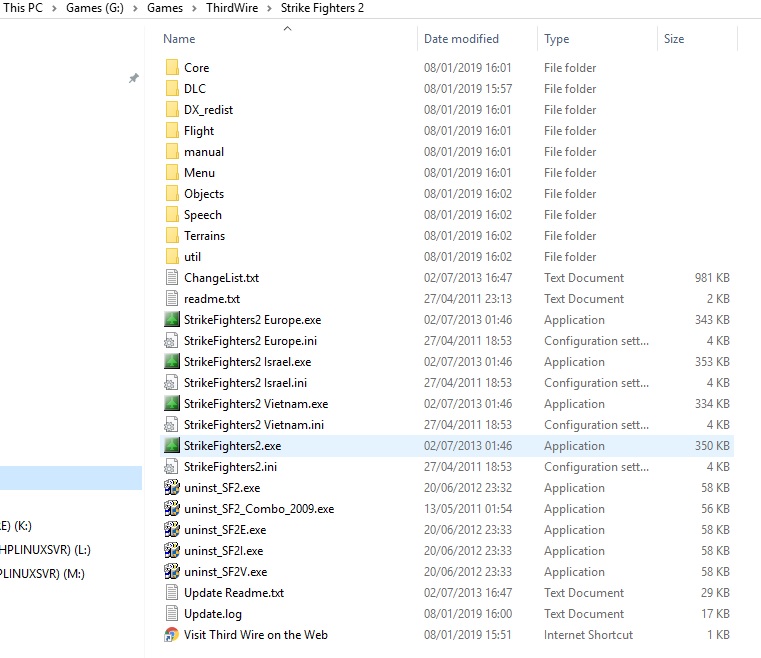Click the StrikeFighters2 Israel.ini config icon

click(x=171, y=383)
